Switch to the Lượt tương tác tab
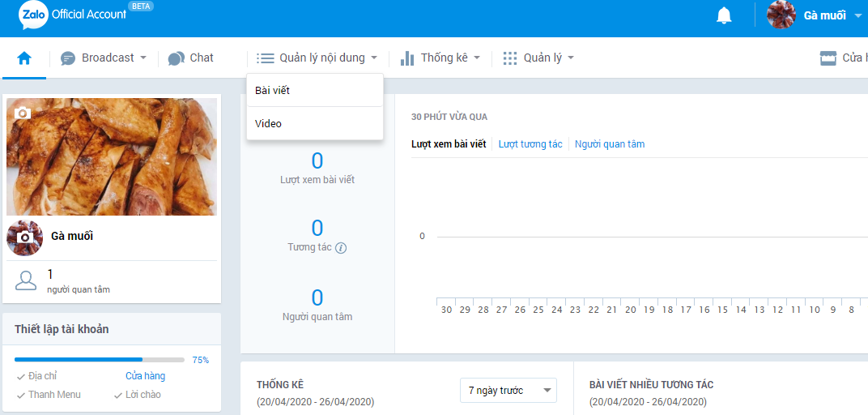868x415 pixels. [530, 144]
